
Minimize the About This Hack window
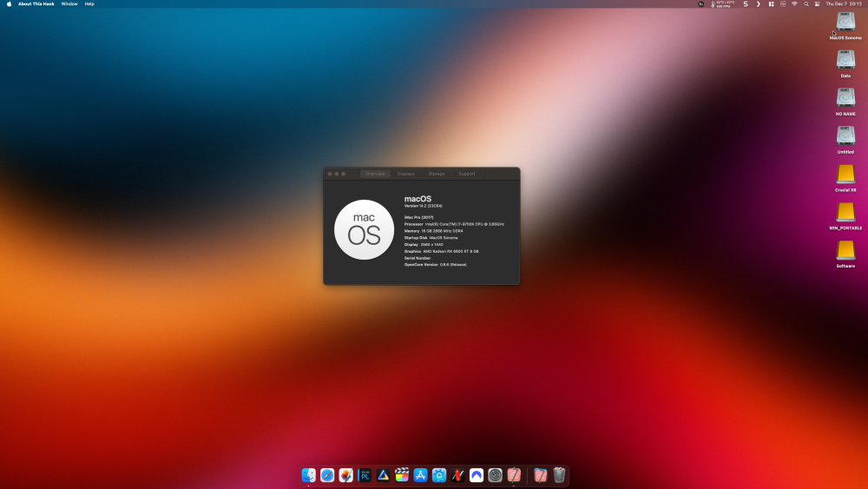pos(337,174)
